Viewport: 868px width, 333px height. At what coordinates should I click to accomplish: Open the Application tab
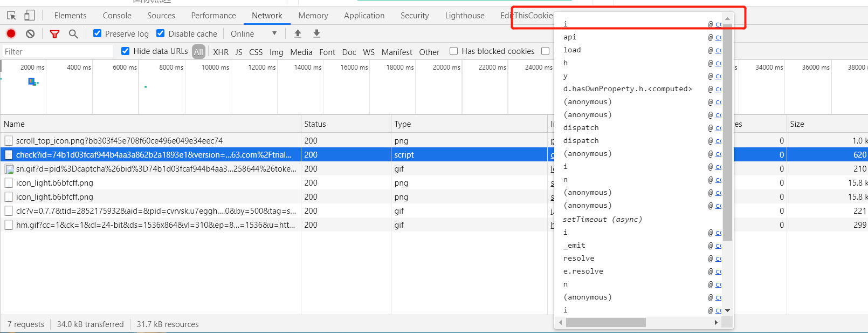click(364, 16)
